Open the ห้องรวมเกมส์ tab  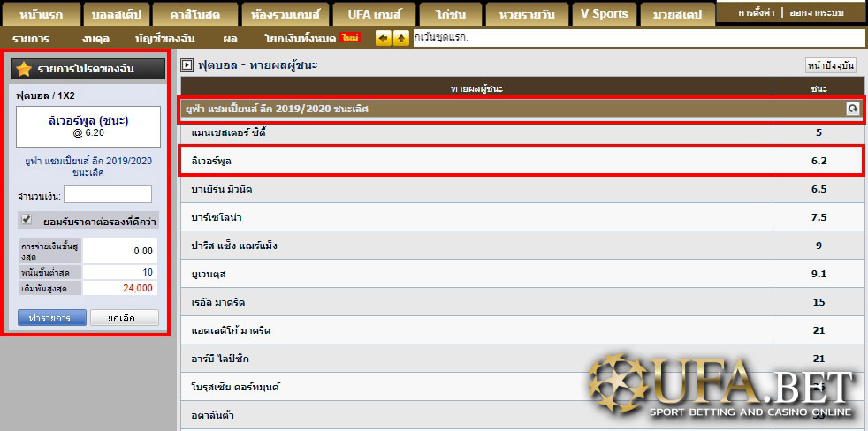tap(286, 14)
